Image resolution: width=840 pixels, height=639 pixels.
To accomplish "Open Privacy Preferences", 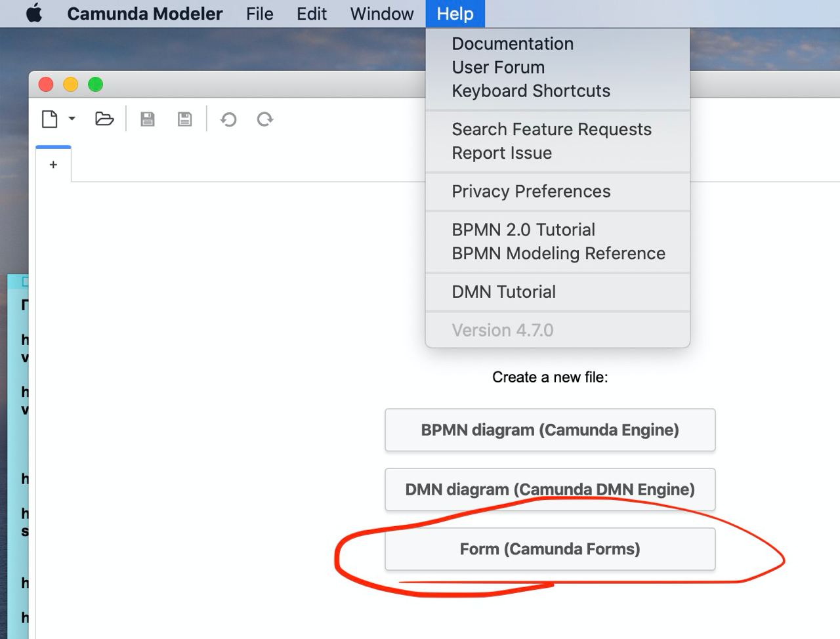I will (x=558, y=192).
